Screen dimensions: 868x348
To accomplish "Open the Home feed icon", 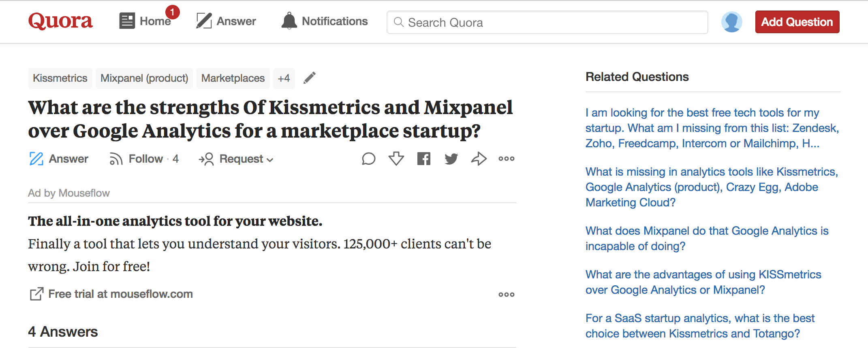I will 127,21.
